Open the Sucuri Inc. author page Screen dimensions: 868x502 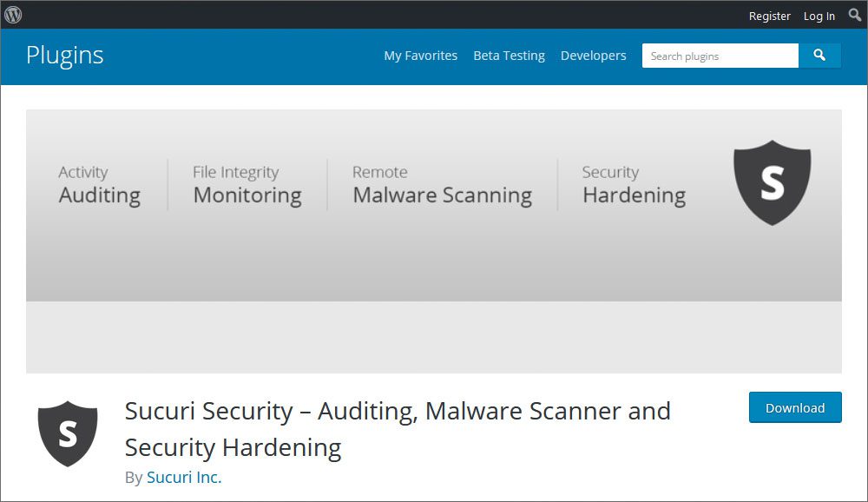(x=184, y=477)
